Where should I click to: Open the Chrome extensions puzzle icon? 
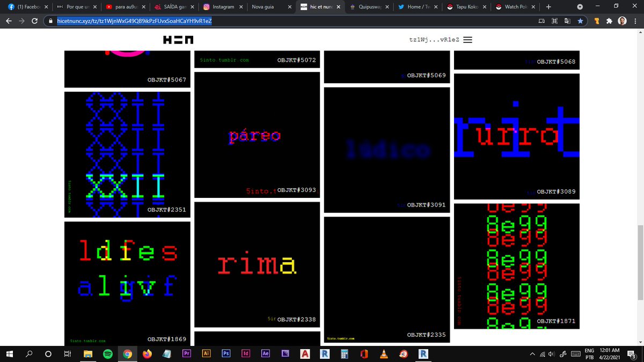pos(609,21)
